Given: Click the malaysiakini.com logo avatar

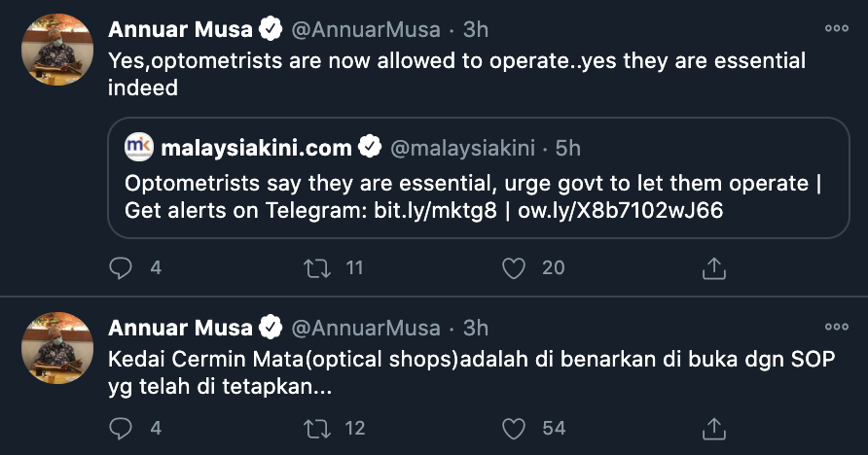Looking at the screenshot, I should (x=139, y=148).
